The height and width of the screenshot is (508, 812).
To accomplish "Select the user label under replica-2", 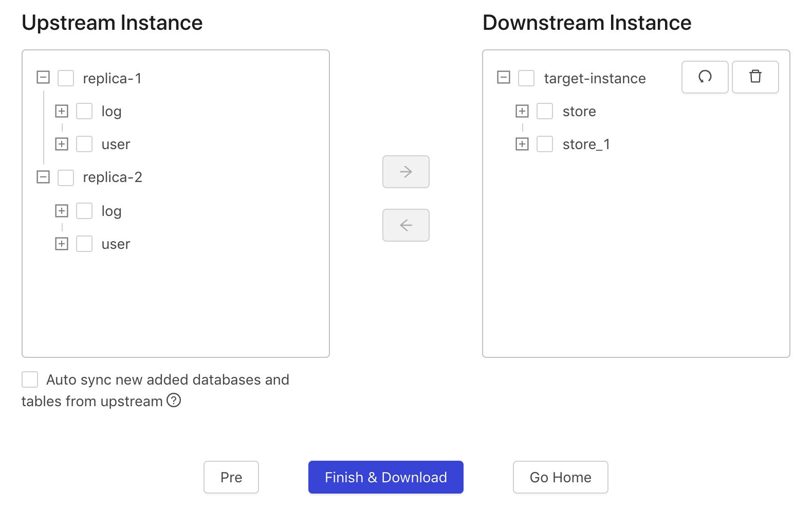I will (x=116, y=244).
